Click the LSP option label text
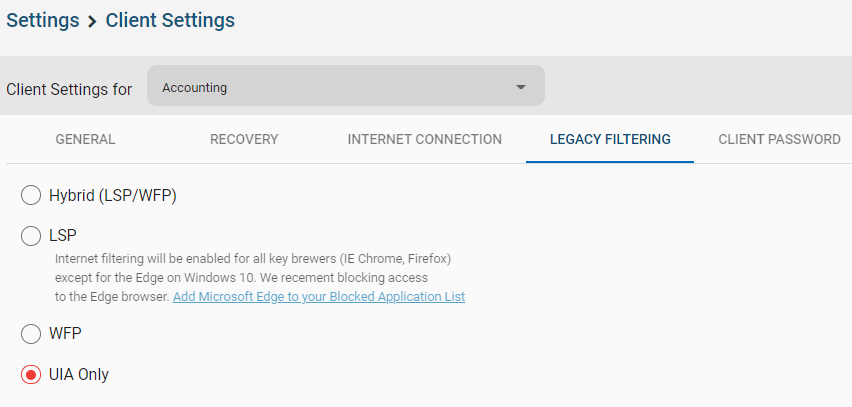The image size is (852, 407). (63, 236)
